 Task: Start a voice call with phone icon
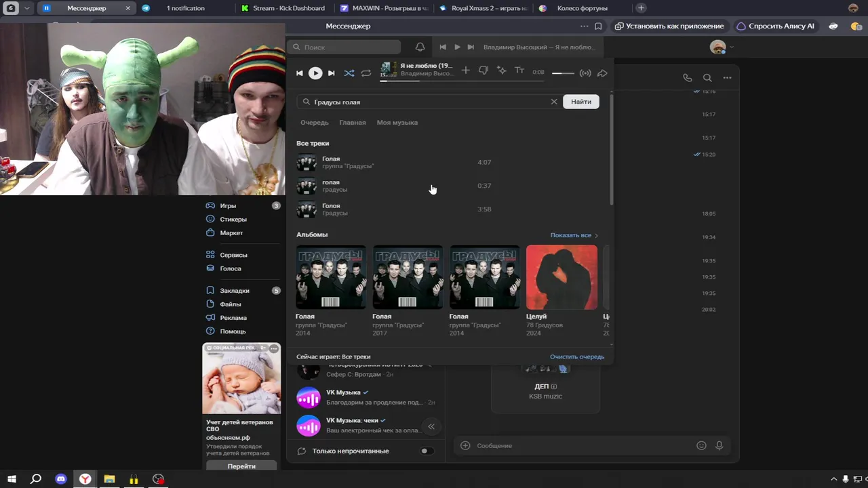tap(688, 78)
